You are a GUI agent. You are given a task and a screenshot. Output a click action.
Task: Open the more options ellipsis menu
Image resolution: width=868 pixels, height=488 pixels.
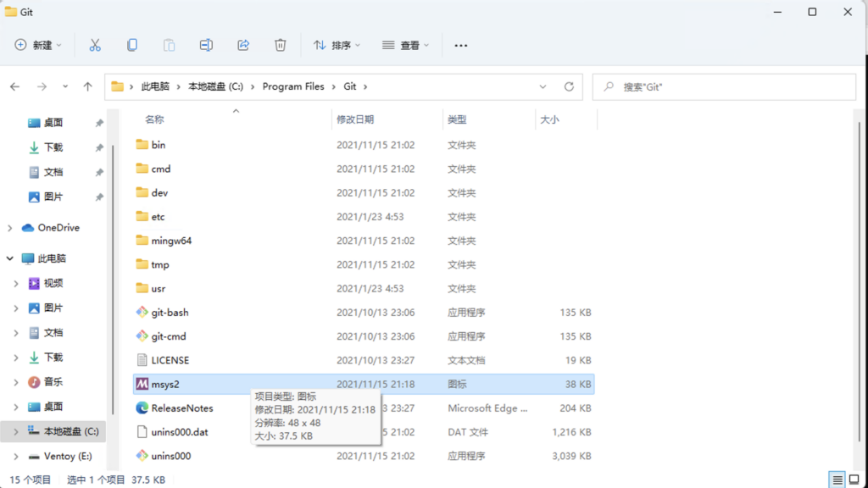click(460, 46)
